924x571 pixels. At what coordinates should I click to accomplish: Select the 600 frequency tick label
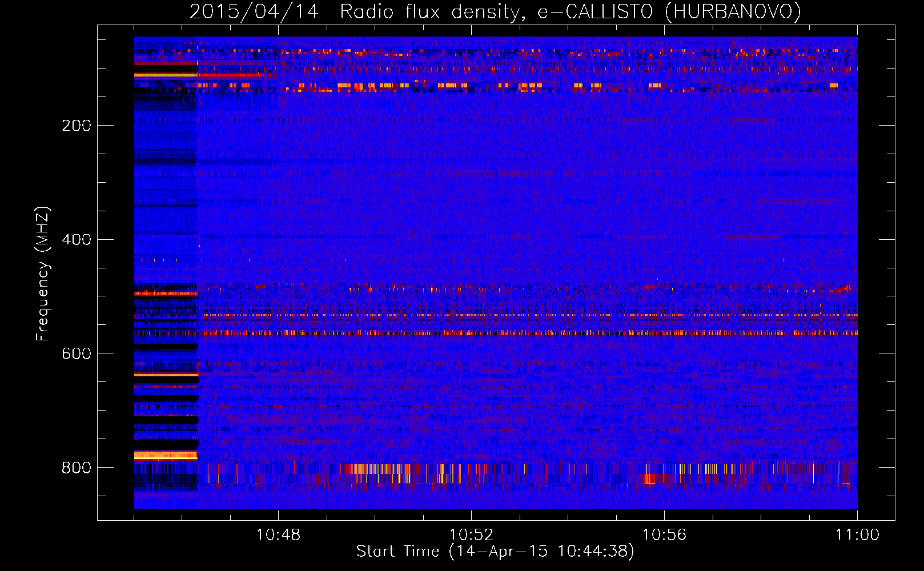click(77, 353)
